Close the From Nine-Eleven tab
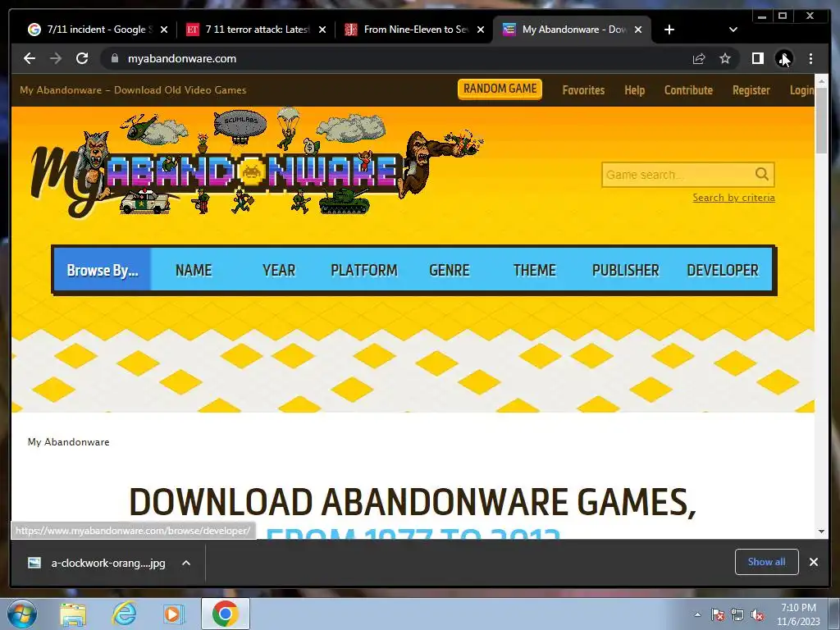Screen dimensions: 840x630 (481, 30)
